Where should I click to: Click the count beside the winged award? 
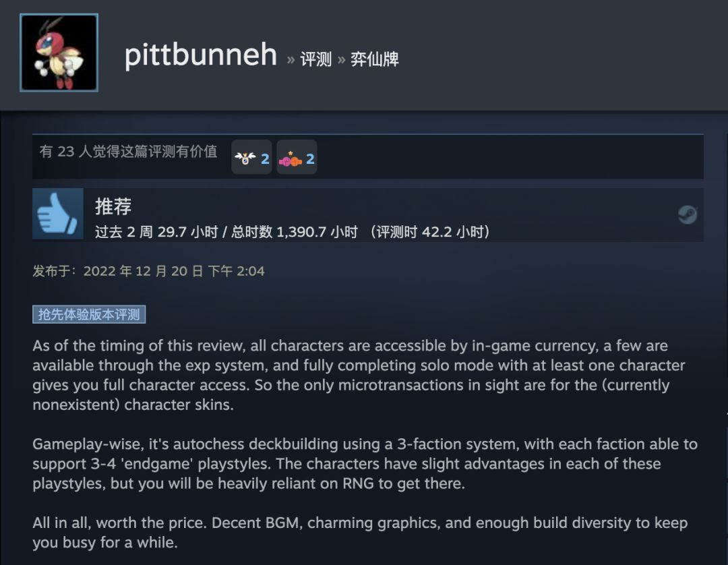click(265, 159)
